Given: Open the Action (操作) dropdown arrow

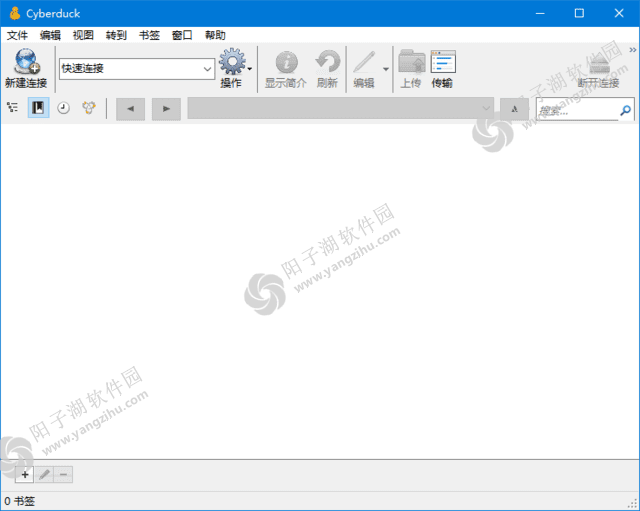Looking at the screenshot, I should [250, 69].
